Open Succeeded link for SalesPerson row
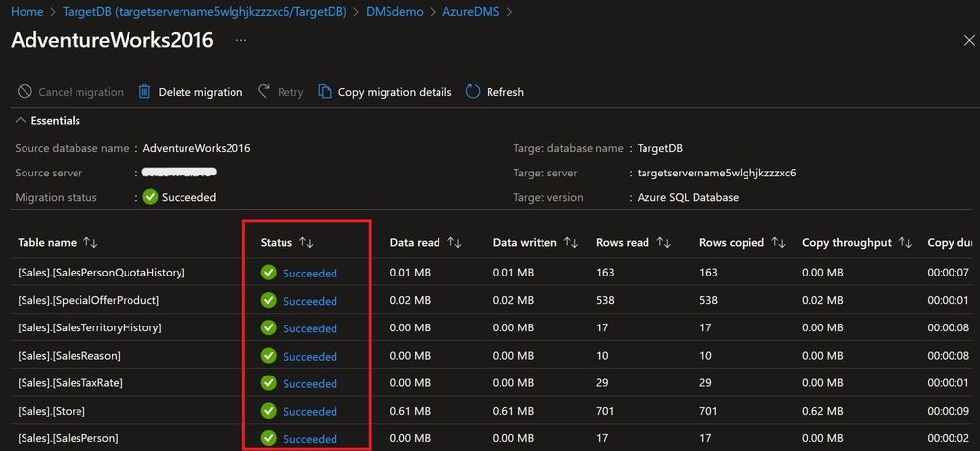 point(310,438)
